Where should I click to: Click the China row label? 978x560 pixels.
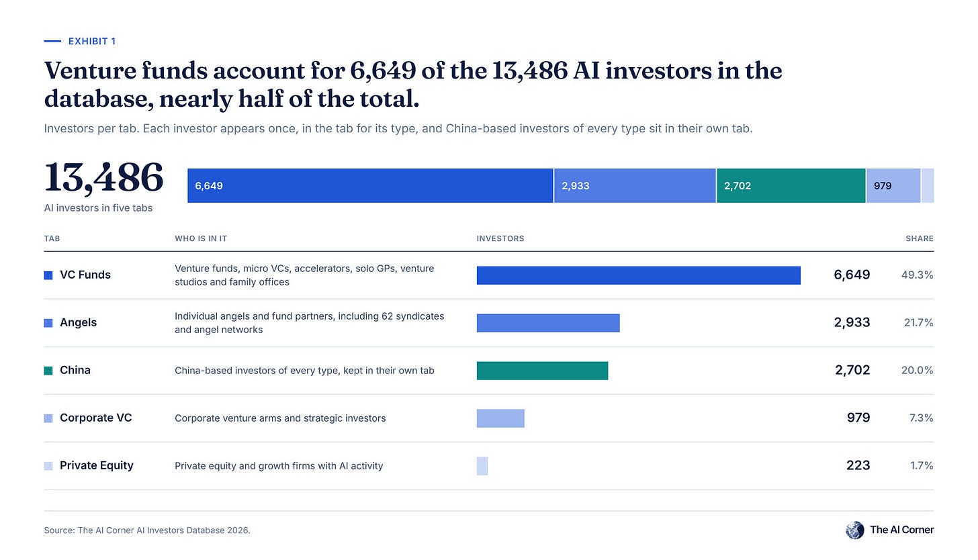click(75, 370)
